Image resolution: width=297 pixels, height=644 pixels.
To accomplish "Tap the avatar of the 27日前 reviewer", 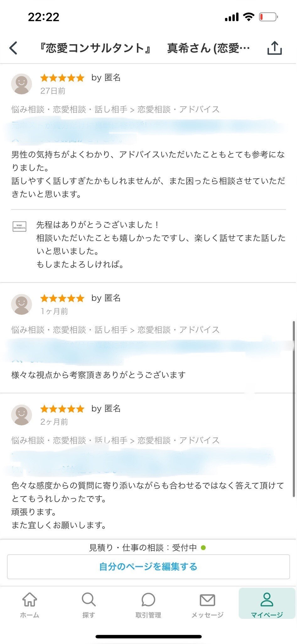I will pyautogui.click(x=22, y=84).
